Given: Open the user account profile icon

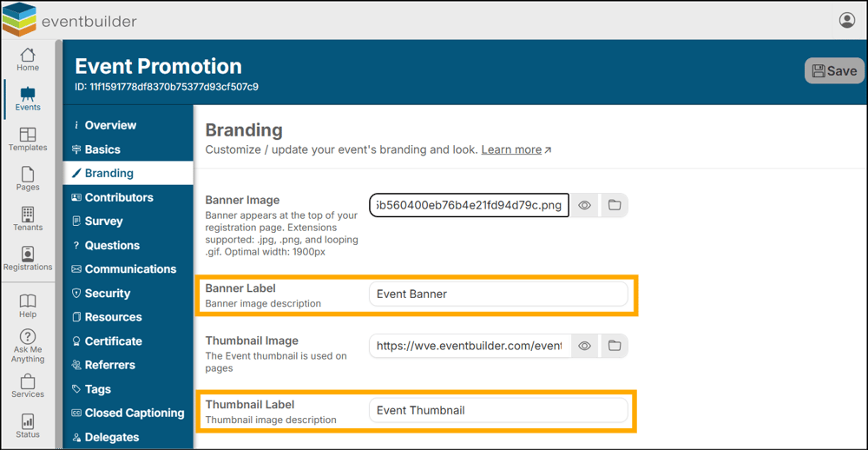Looking at the screenshot, I should click(847, 21).
